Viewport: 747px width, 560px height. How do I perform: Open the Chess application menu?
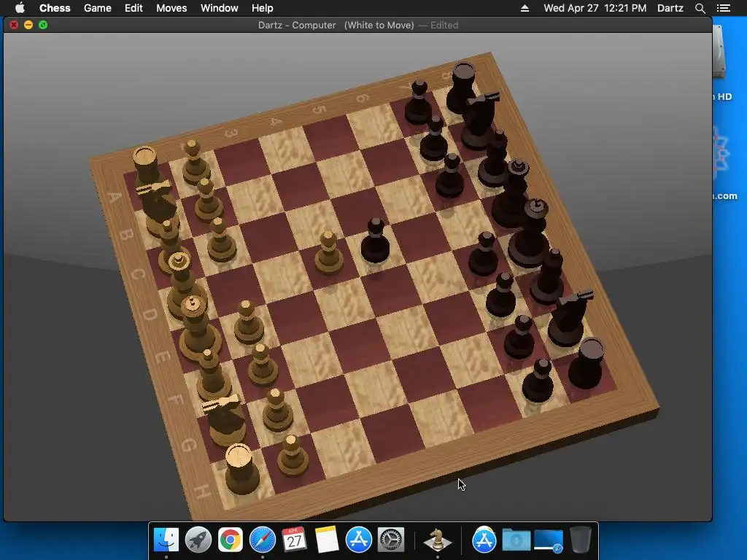pyautogui.click(x=55, y=8)
